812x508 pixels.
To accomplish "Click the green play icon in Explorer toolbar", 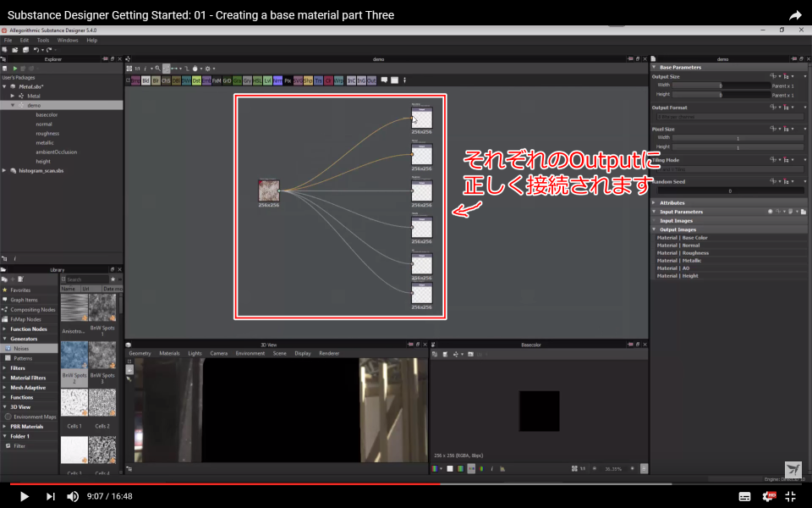I will point(15,69).
